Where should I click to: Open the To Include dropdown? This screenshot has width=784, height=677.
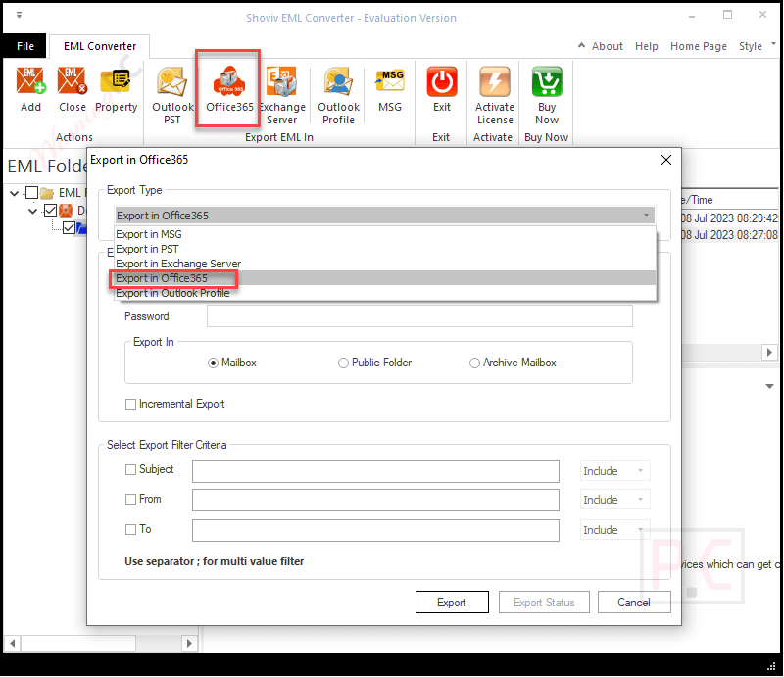pyautogui.click(x=615, y=530)
